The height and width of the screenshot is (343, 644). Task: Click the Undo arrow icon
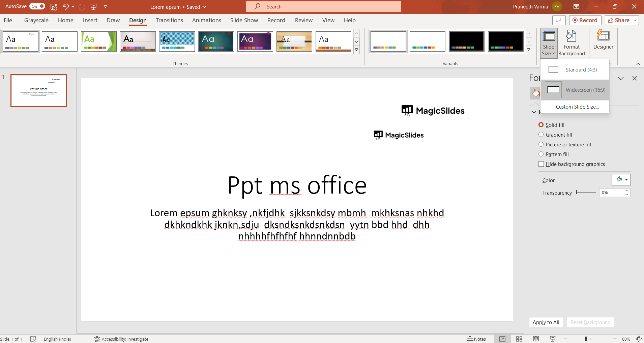pyautogui.click(x=65, y=6)
